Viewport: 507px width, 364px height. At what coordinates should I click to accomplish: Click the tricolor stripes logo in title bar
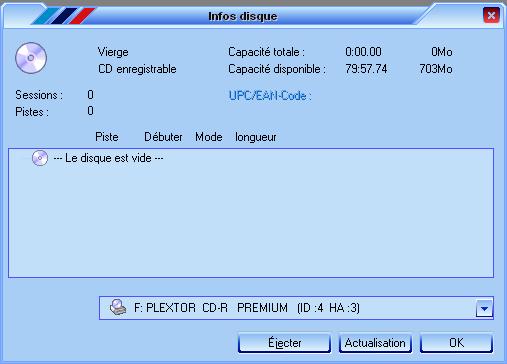(x=63, y=16)
